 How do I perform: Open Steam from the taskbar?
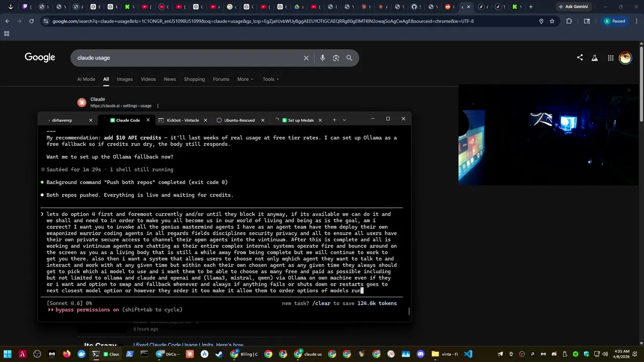[x=219, y=354]
